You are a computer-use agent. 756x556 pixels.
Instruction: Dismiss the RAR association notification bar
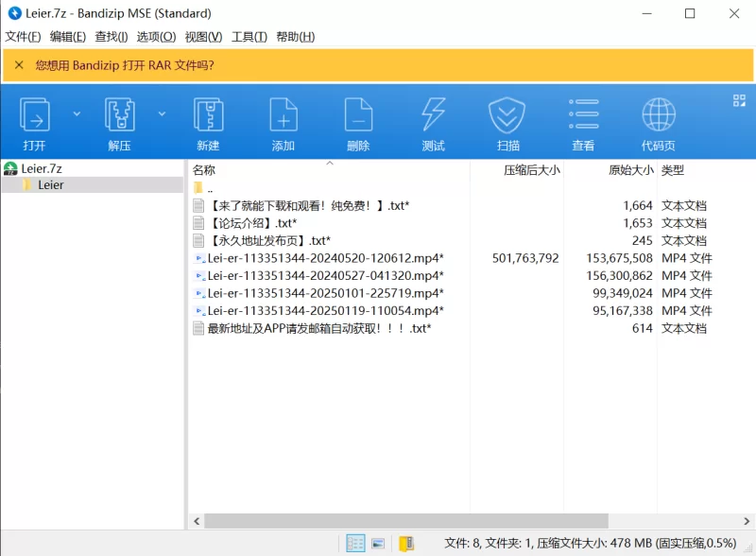[x=19, y=64]
